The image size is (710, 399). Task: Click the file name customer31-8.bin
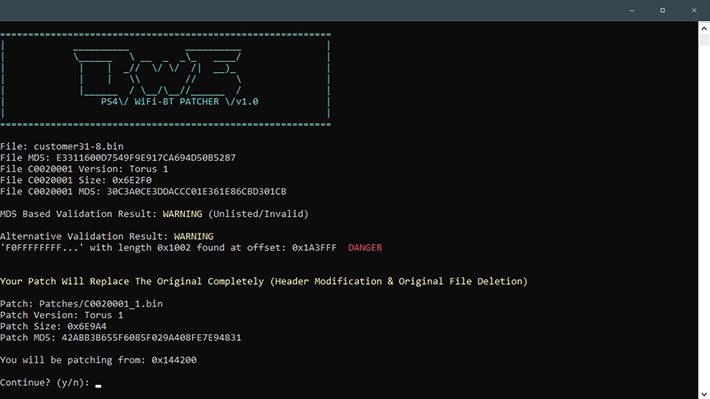click(x=78, y=146)
